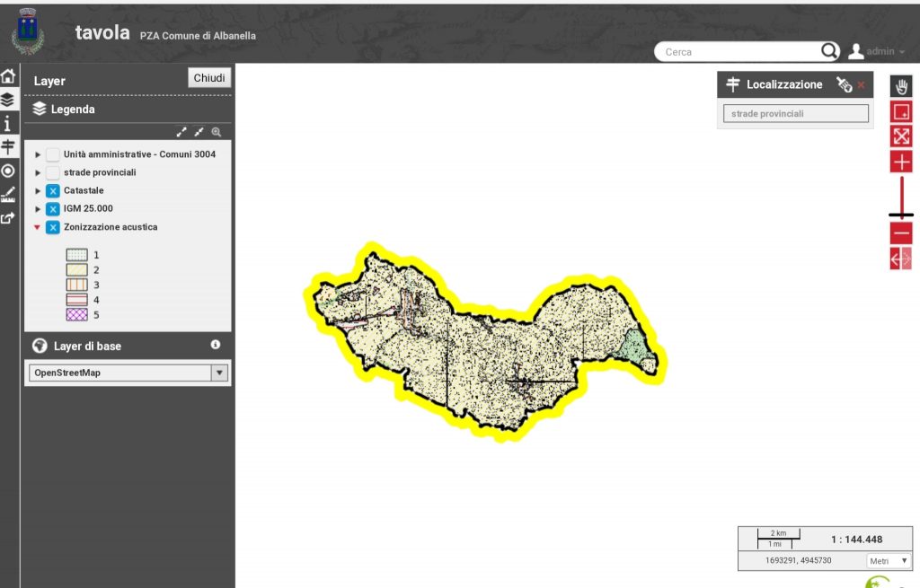Image resolution: width=920 pixels, height=588 pixels.
Task: Click the municipality crest logo
Action: coord(27,32)
